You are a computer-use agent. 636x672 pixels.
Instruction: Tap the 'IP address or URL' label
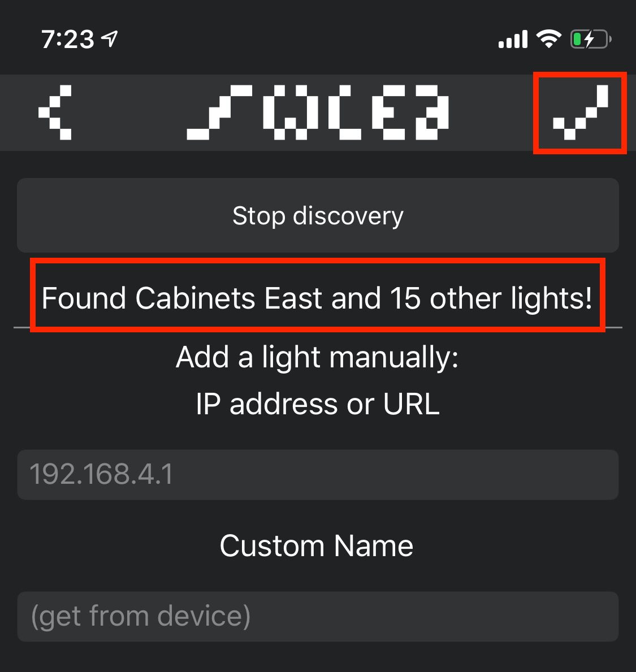click(318, 404)
